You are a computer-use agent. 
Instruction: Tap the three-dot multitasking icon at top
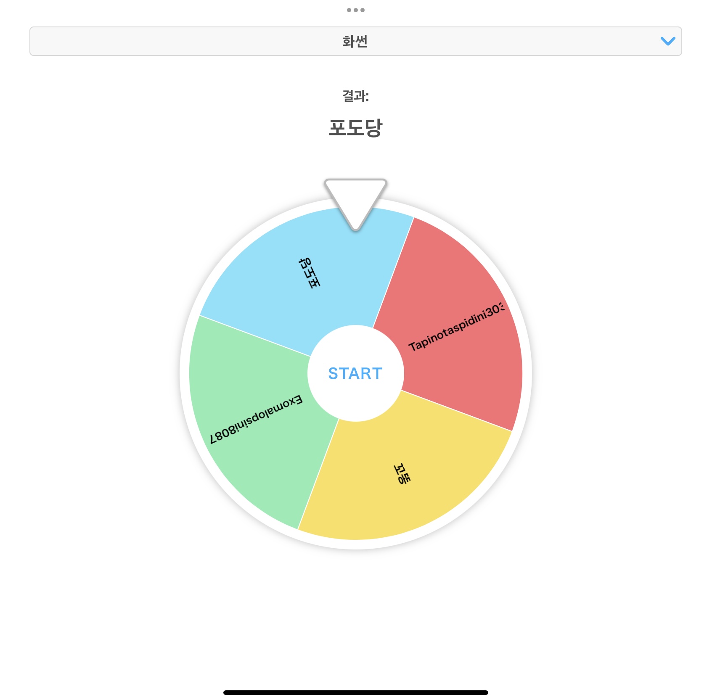point(355,10)
